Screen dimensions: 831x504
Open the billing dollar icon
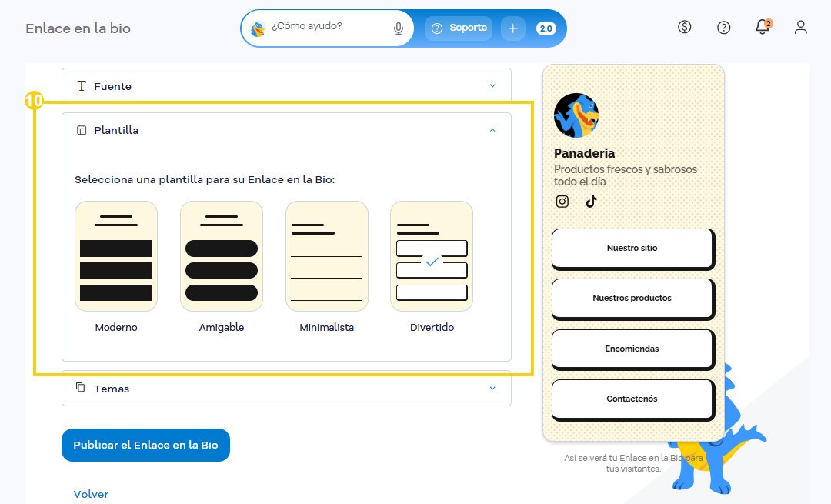pyautogui.click(x=684, y=26)
